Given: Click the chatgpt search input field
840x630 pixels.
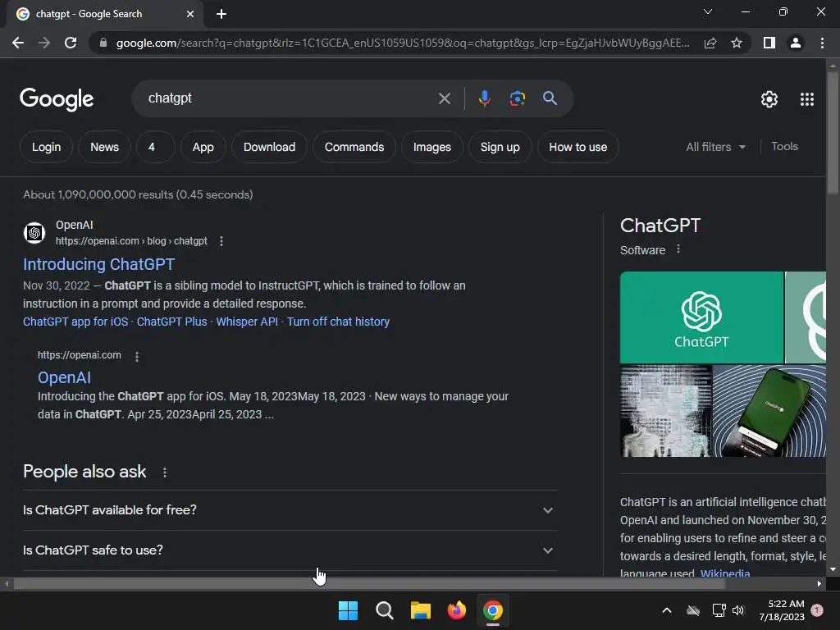Looking at the screenshot, I should (290, 98).
